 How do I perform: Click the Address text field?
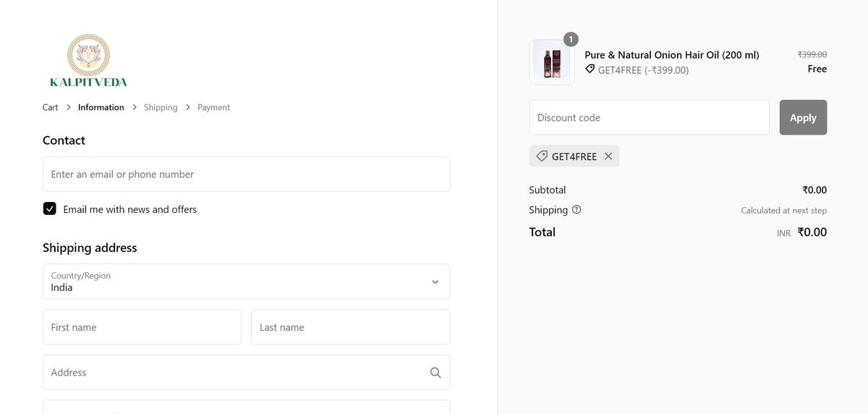(231, 373)
